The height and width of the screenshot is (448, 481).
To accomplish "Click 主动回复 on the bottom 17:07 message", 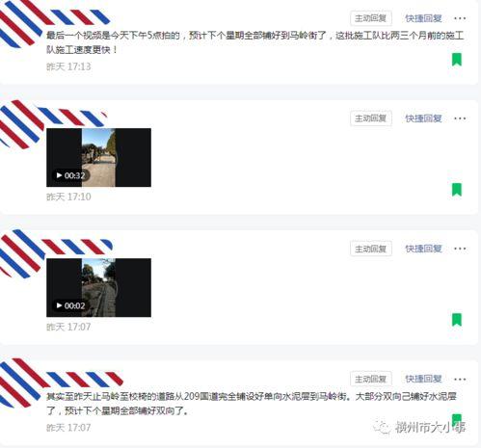I will coord(371,380).
